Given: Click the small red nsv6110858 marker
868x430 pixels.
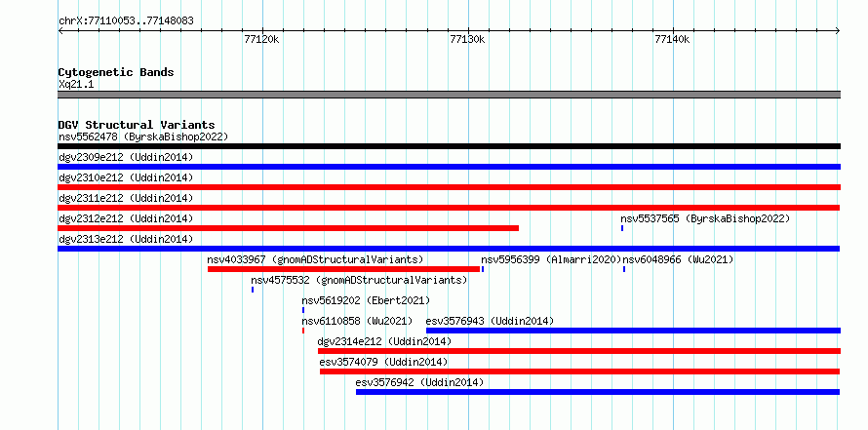Looking at the screenshot, I should 303,331.
